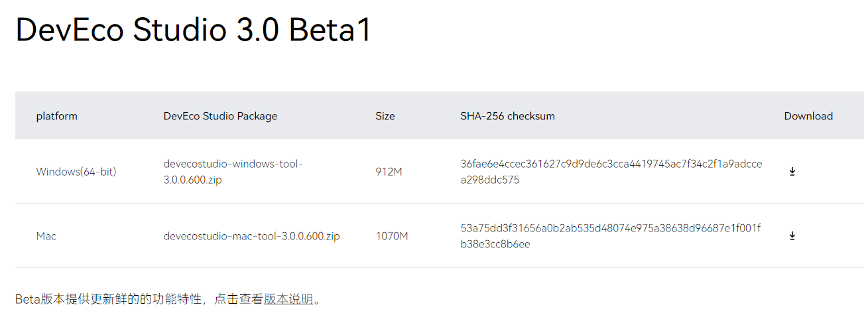The width and height of the screenshot is (868, 313).
Task: Click the 912M size value
Action: (389, 172)
